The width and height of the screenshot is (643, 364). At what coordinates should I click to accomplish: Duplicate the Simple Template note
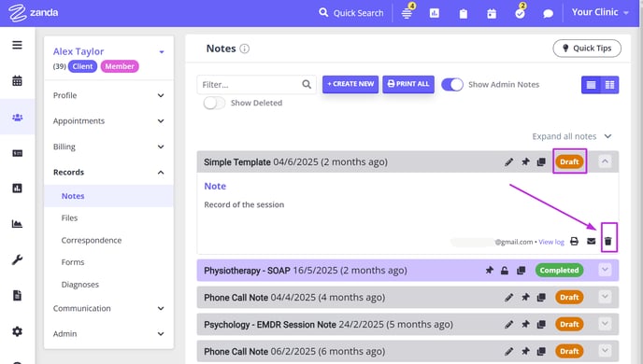coord(541,162)
